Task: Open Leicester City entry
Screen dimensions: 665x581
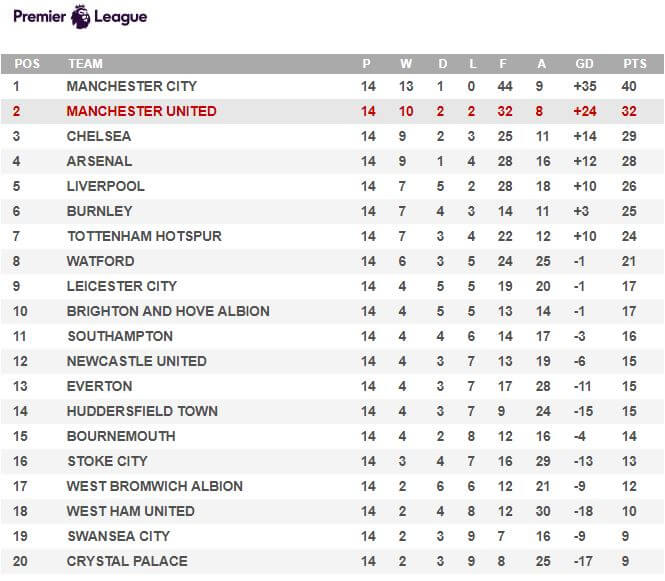Action: pyautogui.click(x=121, y=286)
